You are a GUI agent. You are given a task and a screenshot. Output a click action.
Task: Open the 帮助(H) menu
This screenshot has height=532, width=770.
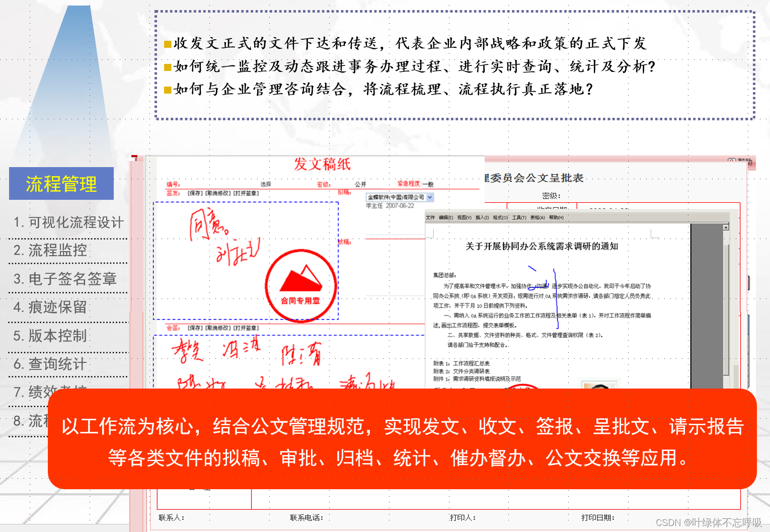point(556,217)
